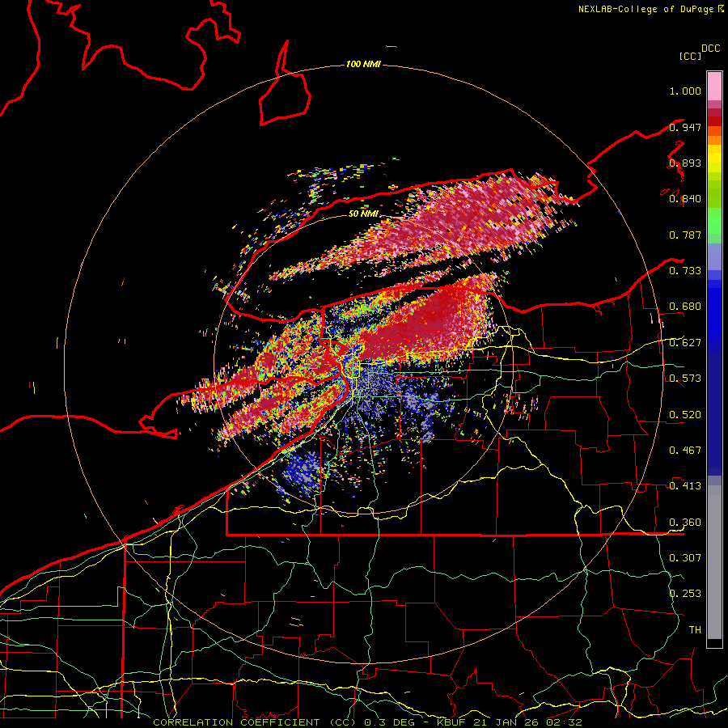Click the 0.627 scale value

685,343
